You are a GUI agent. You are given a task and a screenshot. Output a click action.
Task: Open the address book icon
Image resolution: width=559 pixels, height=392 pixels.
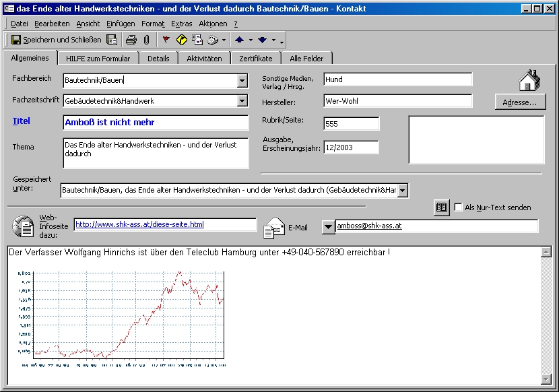(x=442, y=207)
